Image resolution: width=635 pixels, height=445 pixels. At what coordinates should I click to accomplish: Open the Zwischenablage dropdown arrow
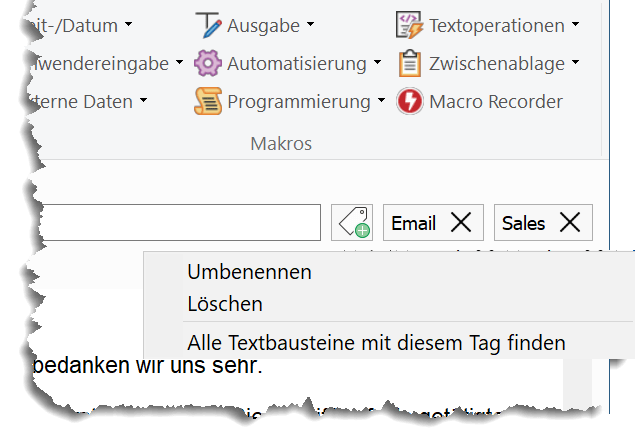575,62
